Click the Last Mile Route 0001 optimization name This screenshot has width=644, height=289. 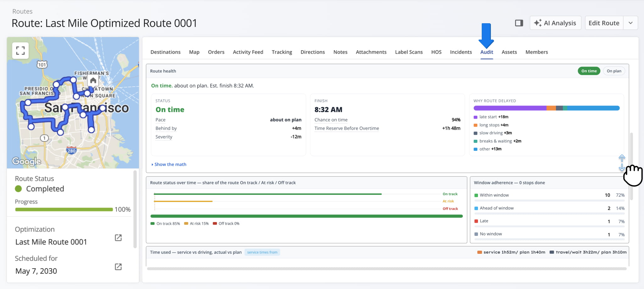[x=51, y=242]
